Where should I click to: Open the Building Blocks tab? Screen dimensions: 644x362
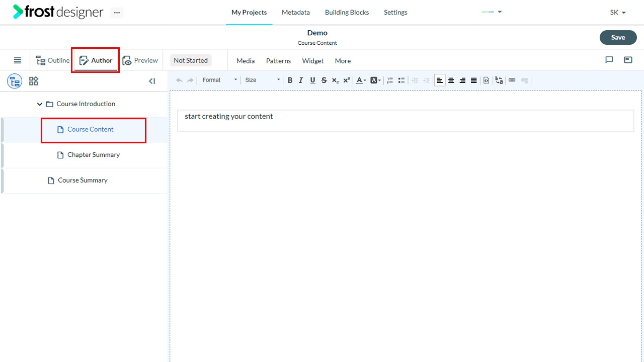point(347,12)
